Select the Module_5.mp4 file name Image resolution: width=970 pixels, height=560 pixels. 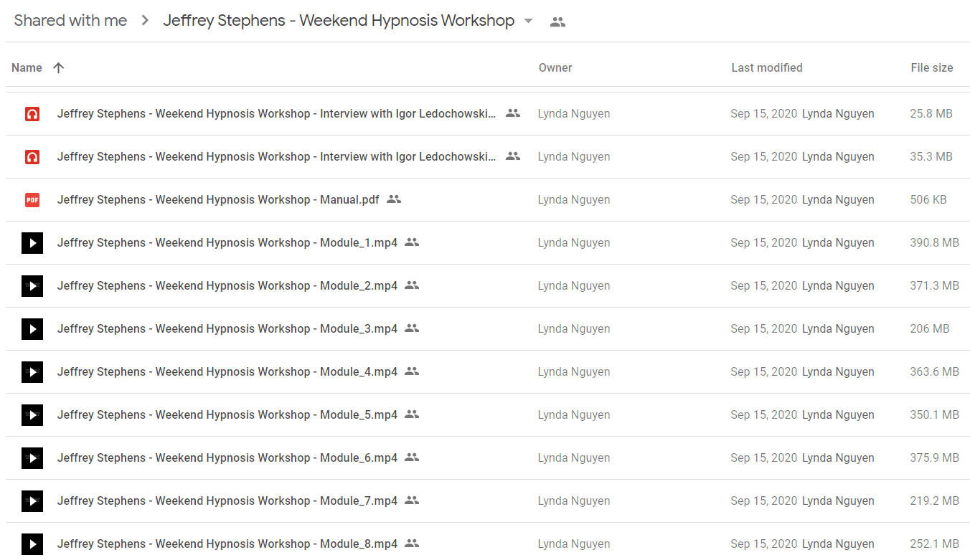tap(227, 415)
